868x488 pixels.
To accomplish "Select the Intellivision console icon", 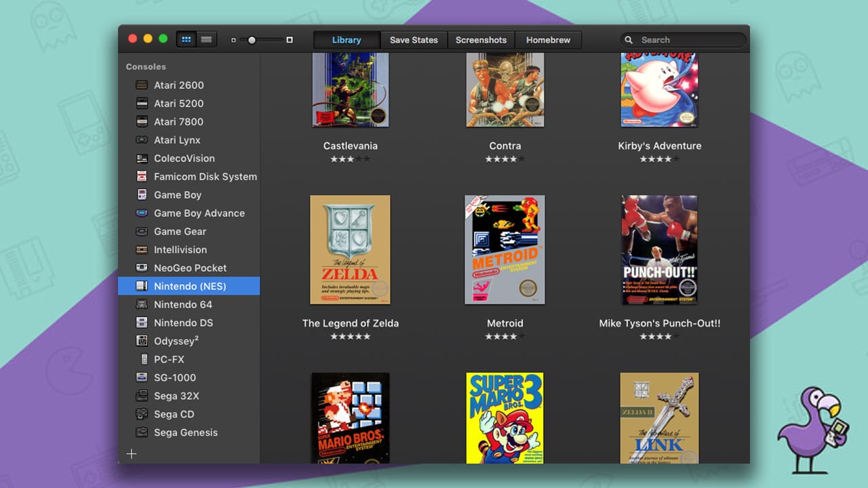I will [142, 249].
